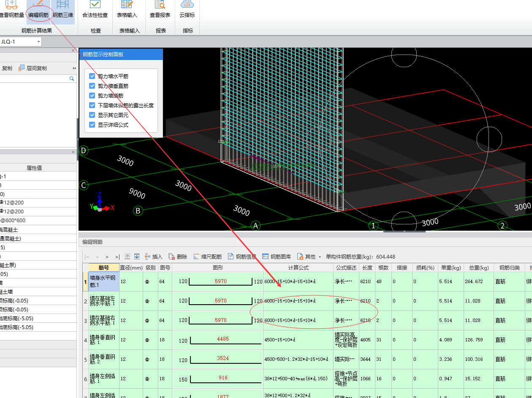Select row 3 墙在基础右侧水平筋.1
This screenshot has height=398, width=532.
pos(104,320)
